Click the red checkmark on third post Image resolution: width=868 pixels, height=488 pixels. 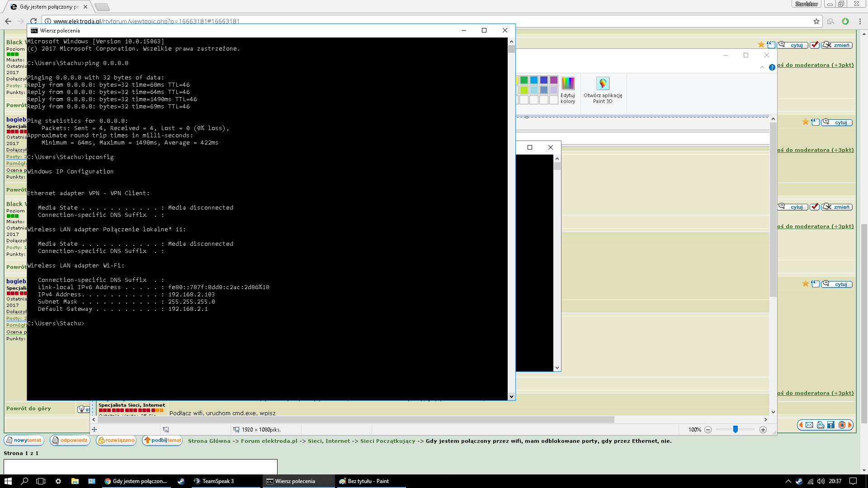[815, 206]
